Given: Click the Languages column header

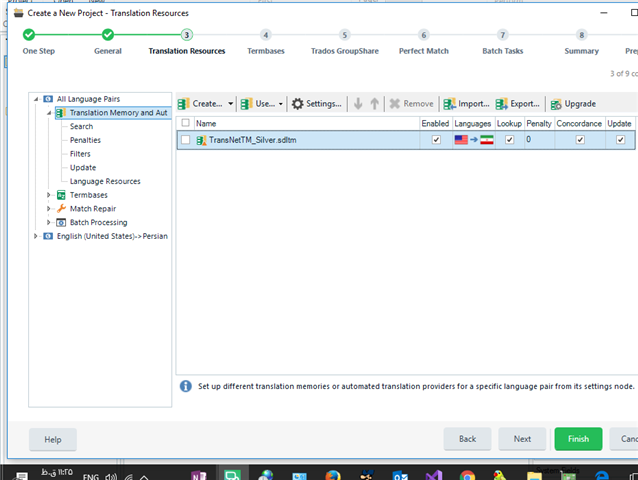Looking at the screenshot, I should point(473,123).
